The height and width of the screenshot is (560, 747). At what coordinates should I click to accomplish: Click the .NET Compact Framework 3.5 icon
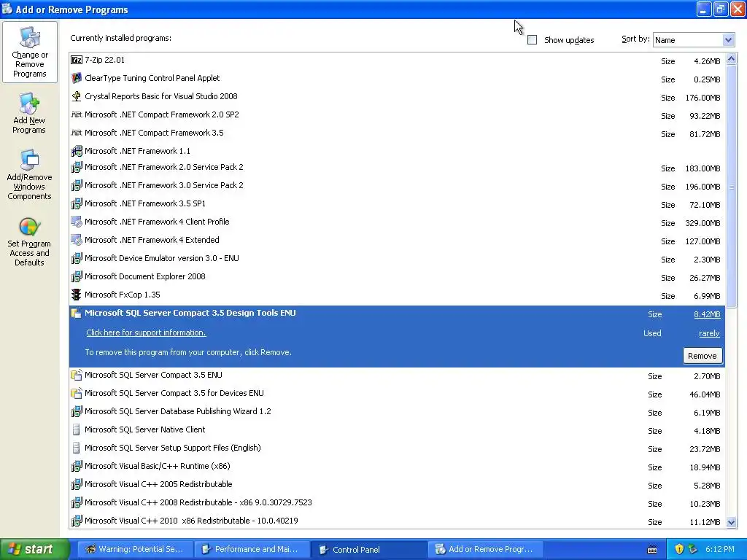click(76, 133)
